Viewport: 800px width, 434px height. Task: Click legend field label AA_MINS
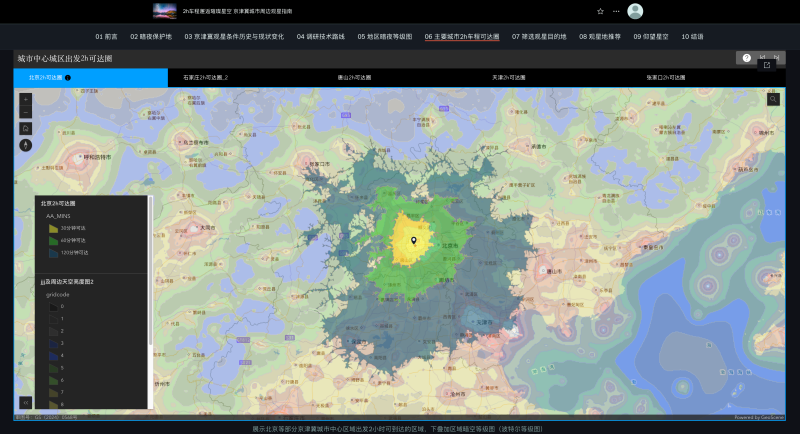(x=58, y=216)
